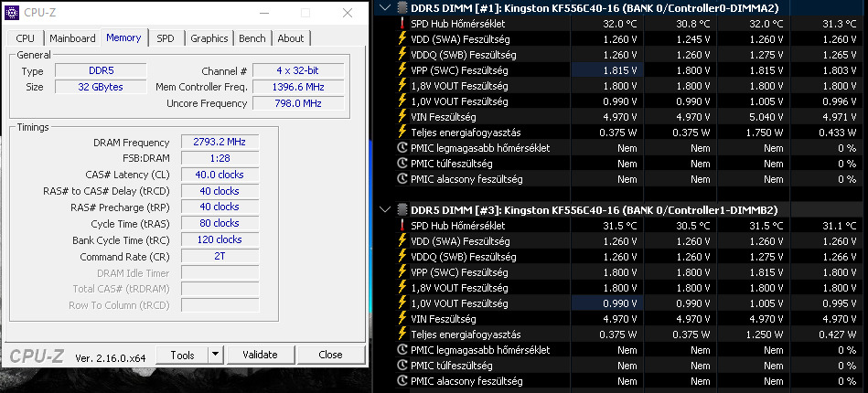This screenshot has width=868, height=393.
Task: Click the Bank Cycle Time value 120 clocks
Action: tap(220, 239)
